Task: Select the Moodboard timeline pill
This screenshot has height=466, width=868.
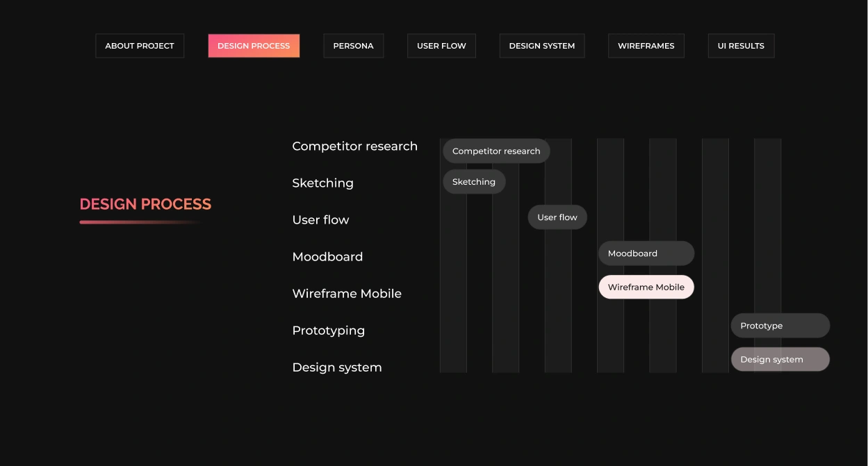Action: point(646,253)
